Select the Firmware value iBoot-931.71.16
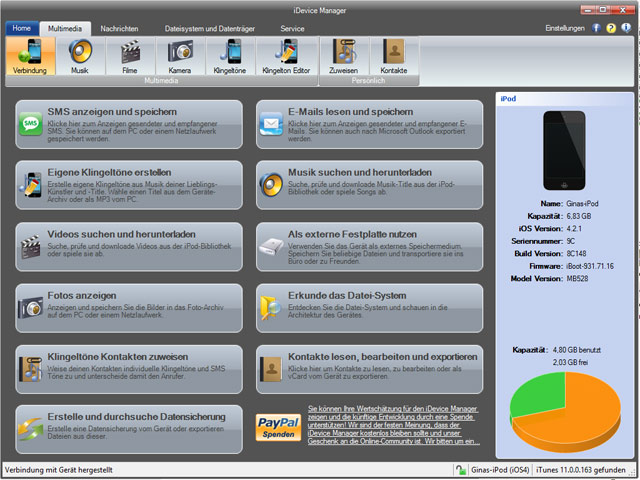The width and height of the screenshot is (640, 480). [590, 266]
